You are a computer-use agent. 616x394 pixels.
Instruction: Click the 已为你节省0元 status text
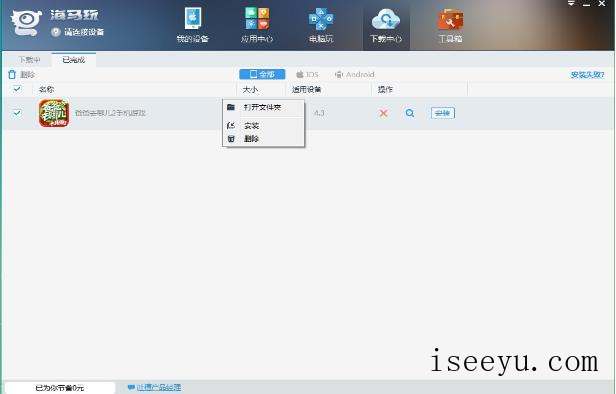[60, 388]
